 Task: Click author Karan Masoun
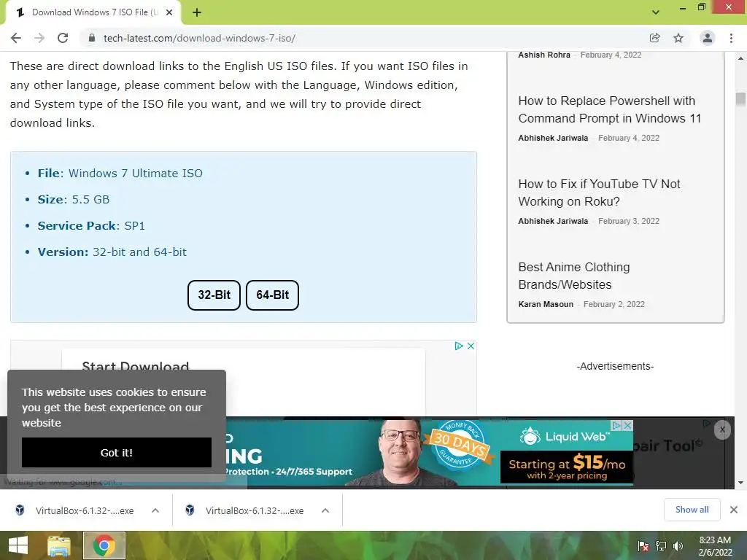click(546, 304)
